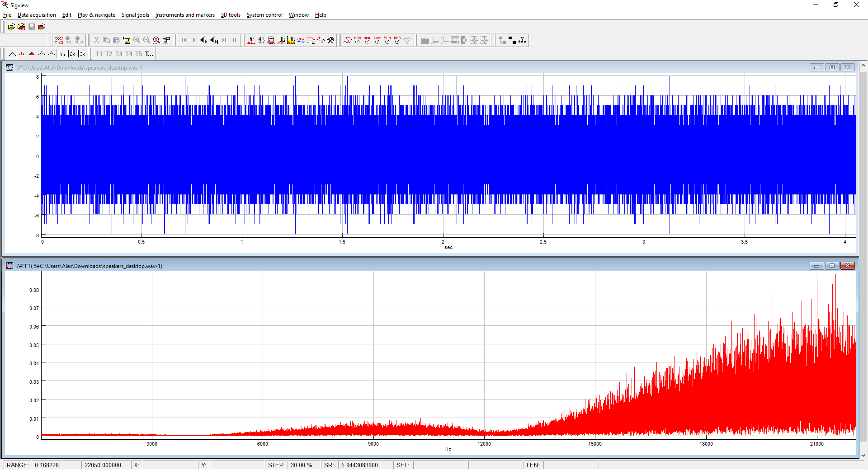Maximize the speakers_desktop.wav-1 signal window
Viewport: 868px width, 470px height.
[x=832, y=67]
